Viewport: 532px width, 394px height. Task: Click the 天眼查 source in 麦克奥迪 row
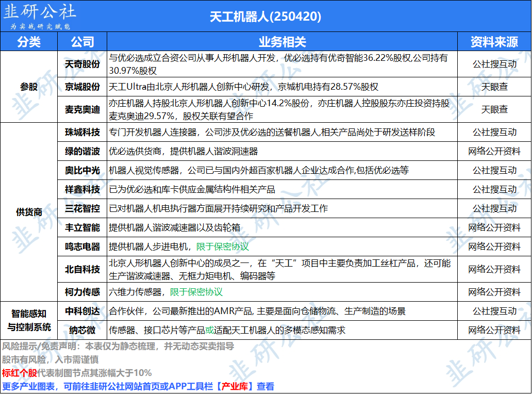coord(494,110)
